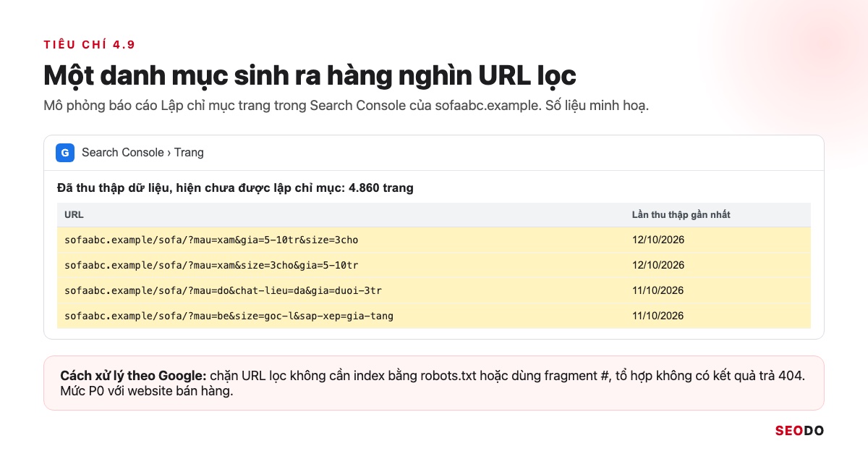Click date 12/10/2026 in the xam&gia=5-10tr&size=3cho row
This screenshot has height=454, width=868.
coord(658,240)
